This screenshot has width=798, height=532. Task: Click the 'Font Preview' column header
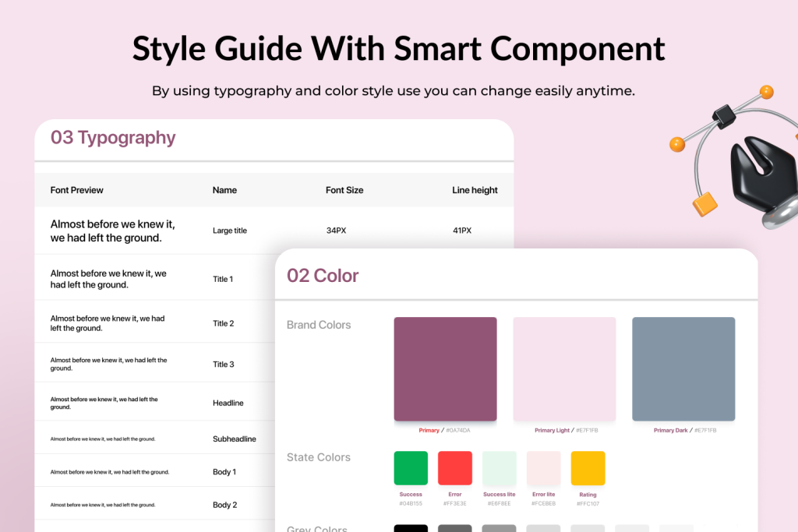click(77, 190)
